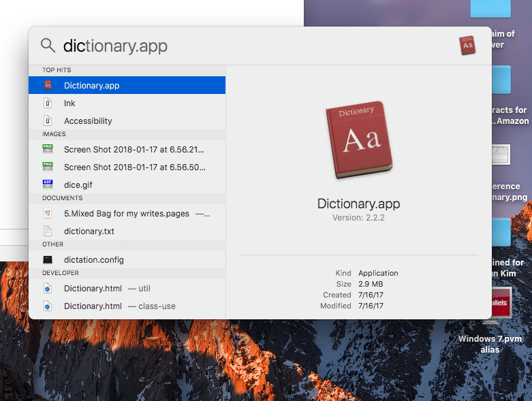Open Dictionary.html from class-use

(x=127, y=306)
